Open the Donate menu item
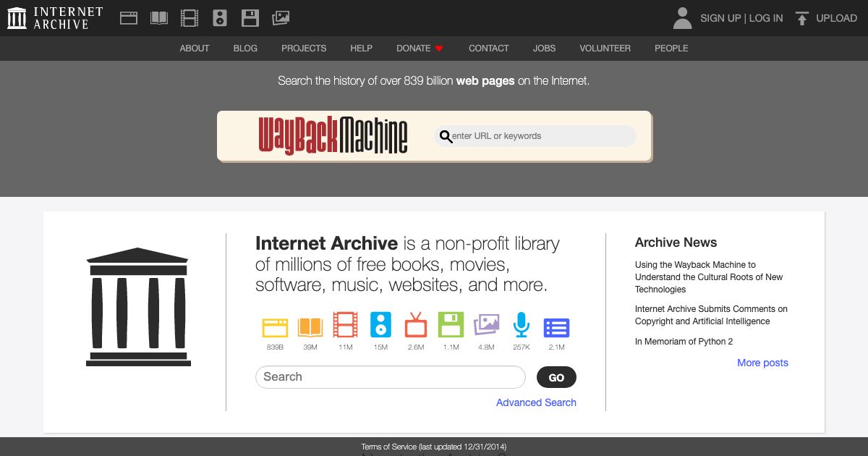 click(413, 48)
